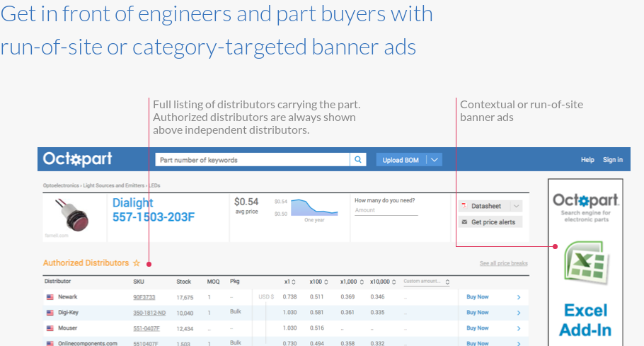Screen dimensions: 644x346
Task: Open Digi-Key SKU 350-1812-ND link
Action: 149,313
